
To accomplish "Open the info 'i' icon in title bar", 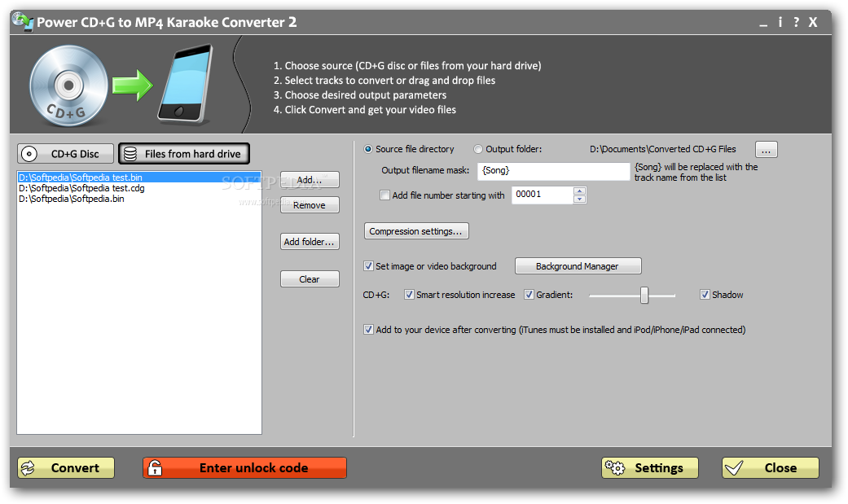I will [x=780, y=22].
